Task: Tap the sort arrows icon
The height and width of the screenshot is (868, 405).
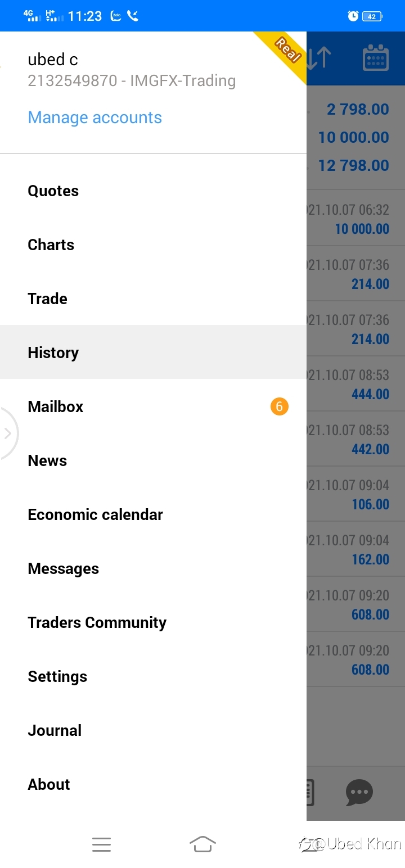Action: (319, 58)
